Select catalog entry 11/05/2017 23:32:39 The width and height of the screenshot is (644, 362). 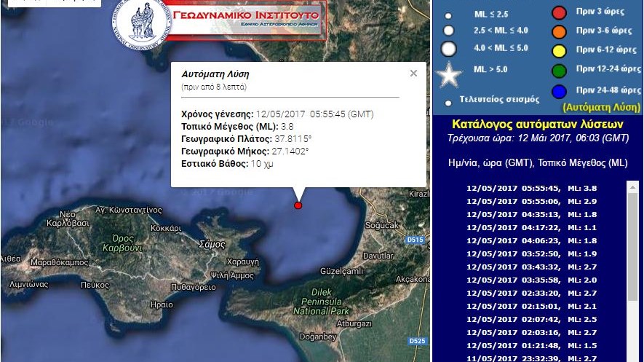(531, 358)
